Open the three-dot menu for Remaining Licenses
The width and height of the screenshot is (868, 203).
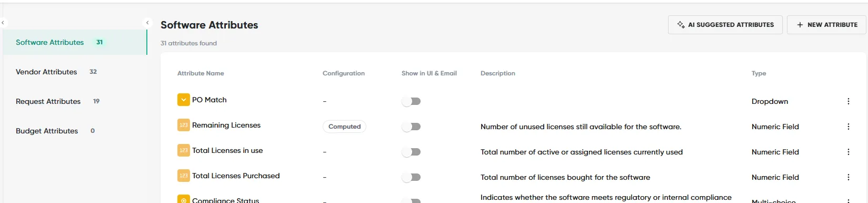click(x=848, y=127)
